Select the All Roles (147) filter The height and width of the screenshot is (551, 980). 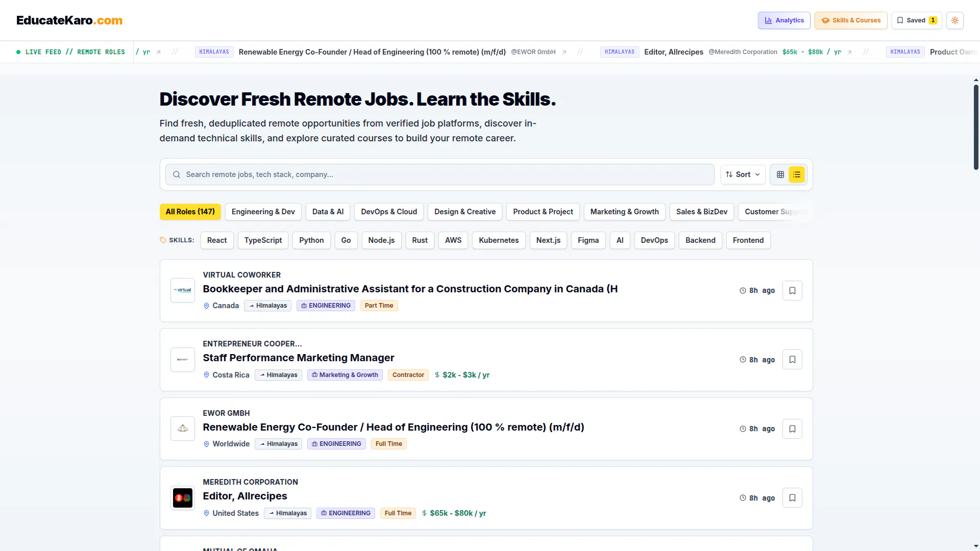click(x=190, y=212)
